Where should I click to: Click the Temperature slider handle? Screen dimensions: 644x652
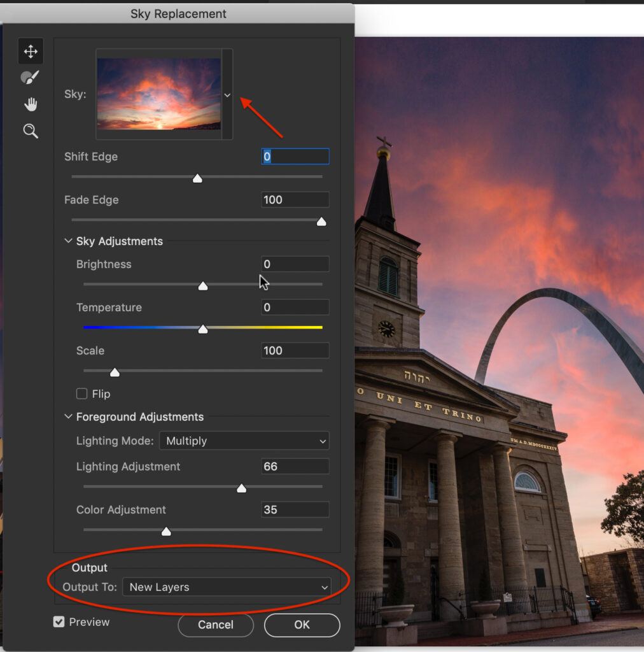(x=203, y=329)
